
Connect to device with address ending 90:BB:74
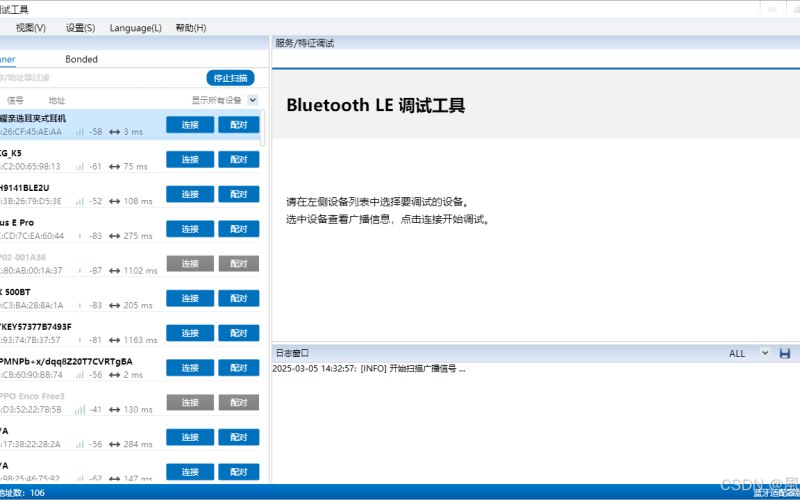(190, 367)
